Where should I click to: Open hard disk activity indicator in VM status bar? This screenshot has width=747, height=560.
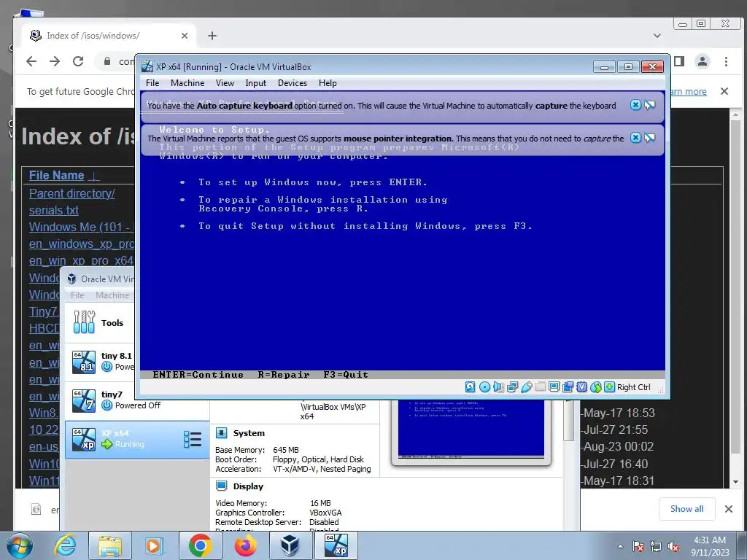471,387
